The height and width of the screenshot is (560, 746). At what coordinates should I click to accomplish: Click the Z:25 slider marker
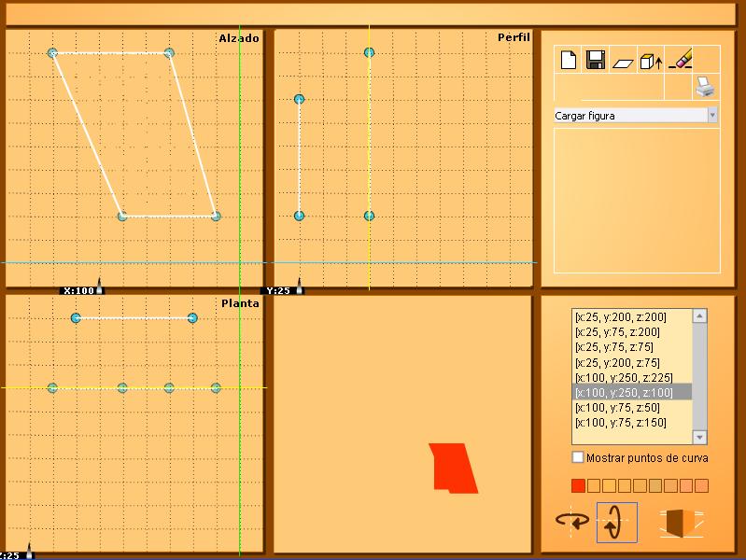tap(29, 552)
